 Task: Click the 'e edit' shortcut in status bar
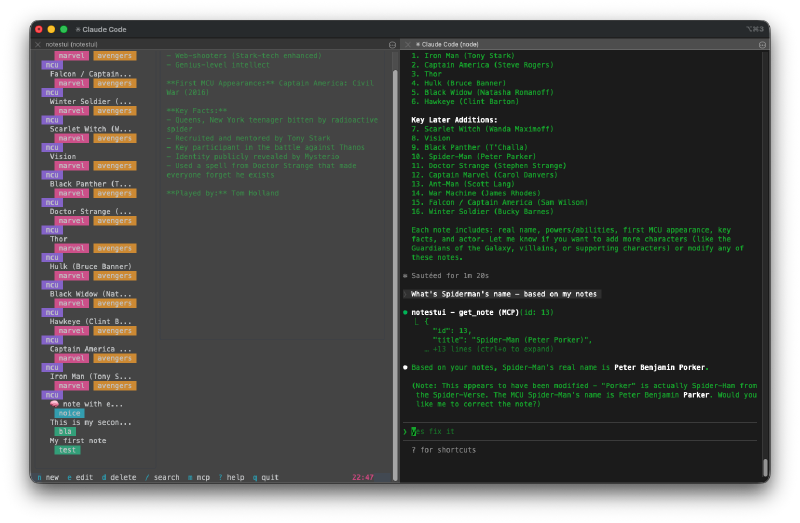tap(80, 478)
